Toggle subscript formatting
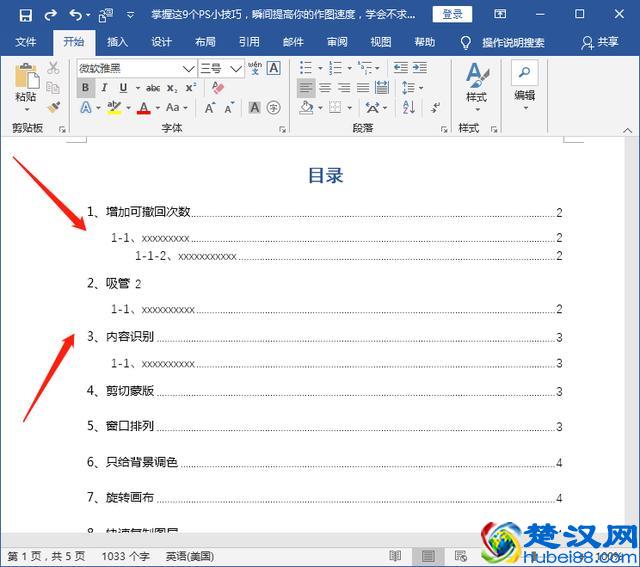640x567 pixels. pyautogui.click(x=172, y=88)
